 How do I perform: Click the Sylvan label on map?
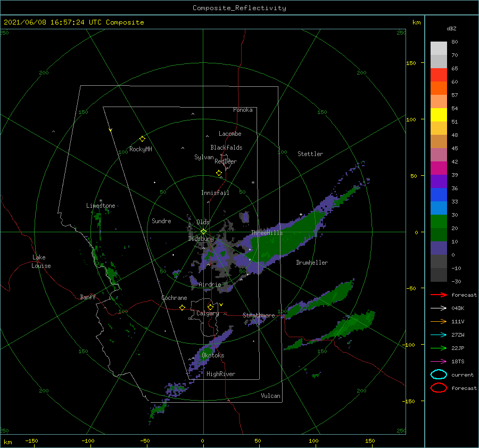(204, 157)
